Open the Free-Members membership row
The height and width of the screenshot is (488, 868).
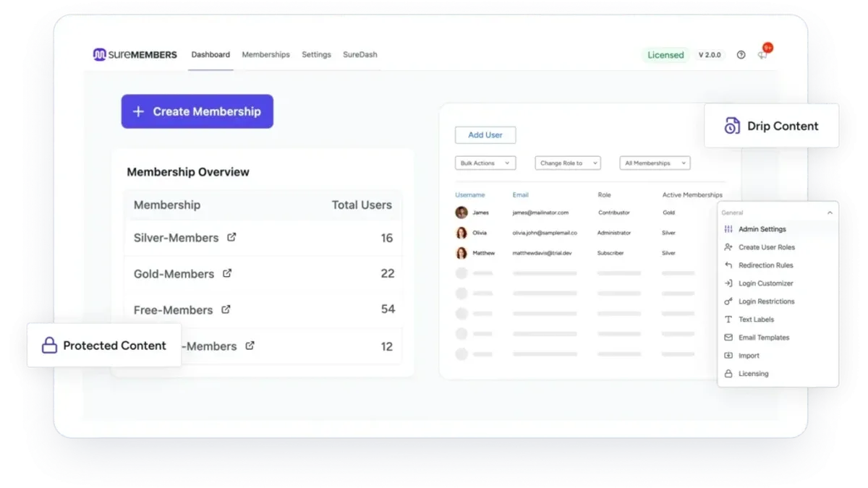coord(263,310)
